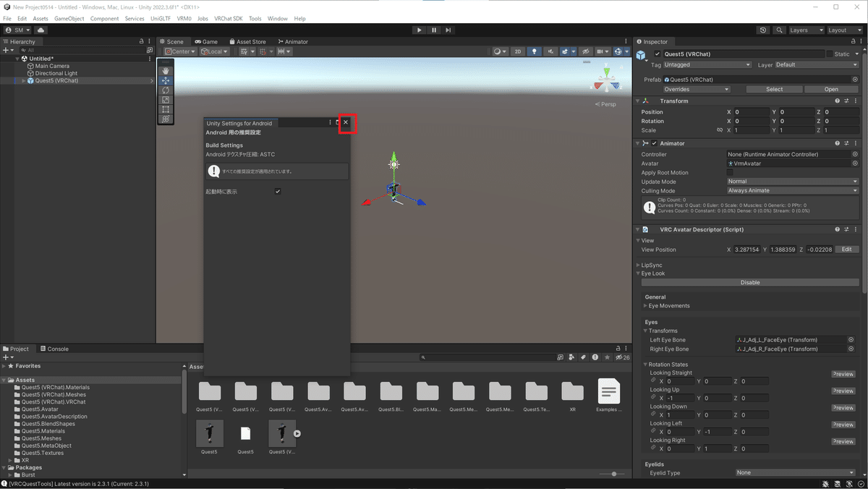Viewport: 868px width, 489px height.
Task: Toggle Scene audio icon
Action: 551,51
